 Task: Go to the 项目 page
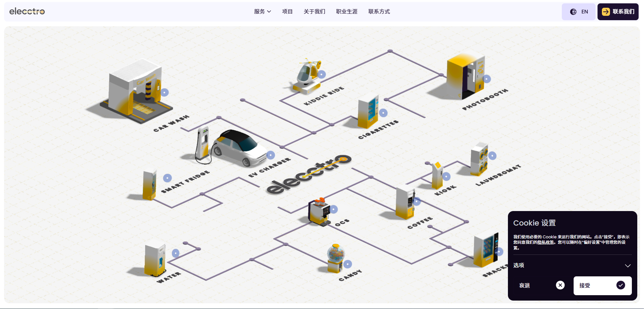coord(287,11)
